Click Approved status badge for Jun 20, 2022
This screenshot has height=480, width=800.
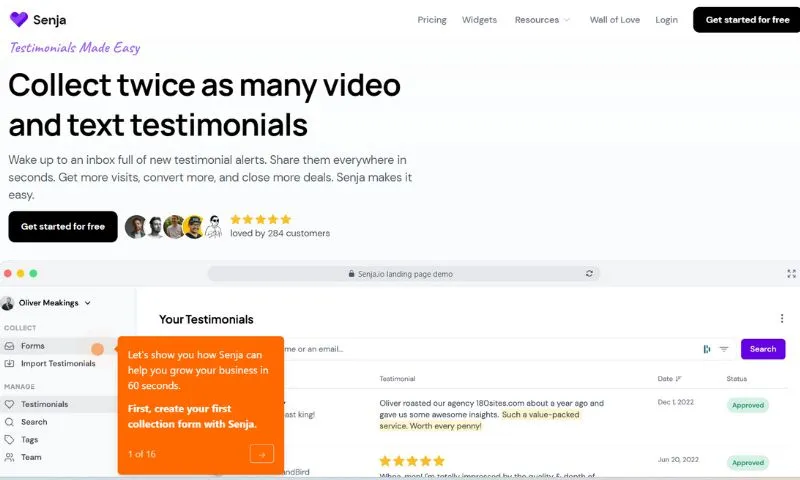(x=747, y=463)
